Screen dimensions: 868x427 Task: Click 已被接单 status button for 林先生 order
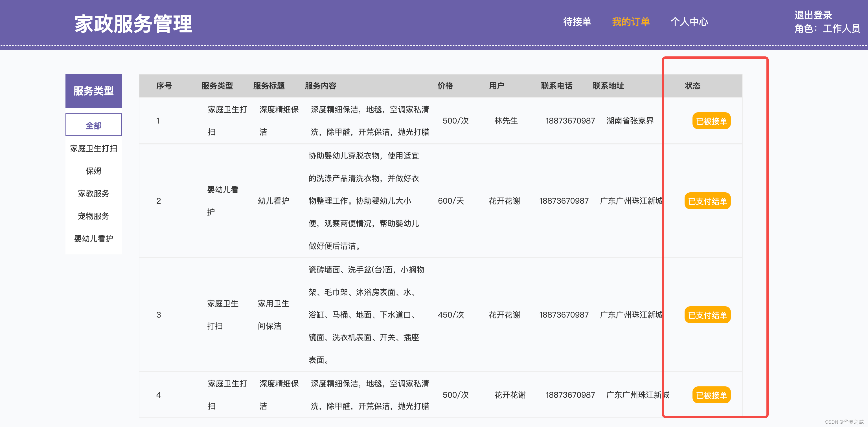pyautogui.click(x=711, y=121)
